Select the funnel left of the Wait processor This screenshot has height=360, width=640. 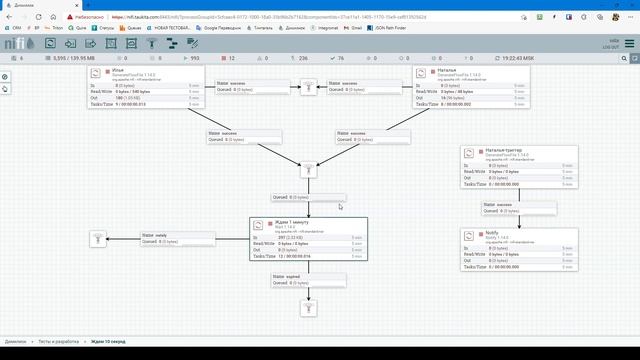[98, 239]
